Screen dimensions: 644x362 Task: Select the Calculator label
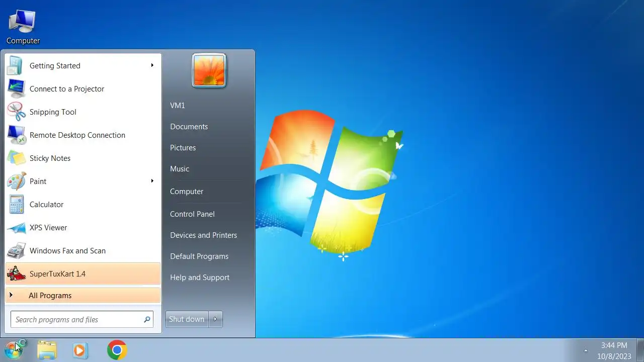point(46,204)
